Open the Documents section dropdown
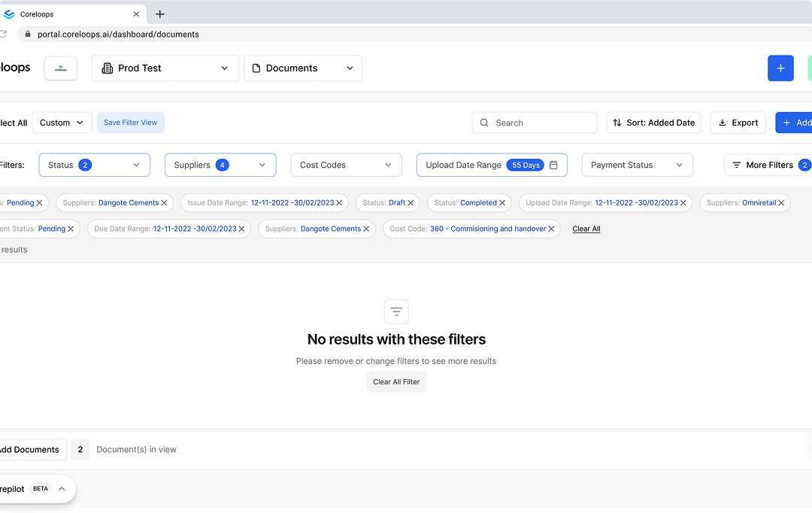The height and width of the screenshot is (513, 812). pos(303,68)
